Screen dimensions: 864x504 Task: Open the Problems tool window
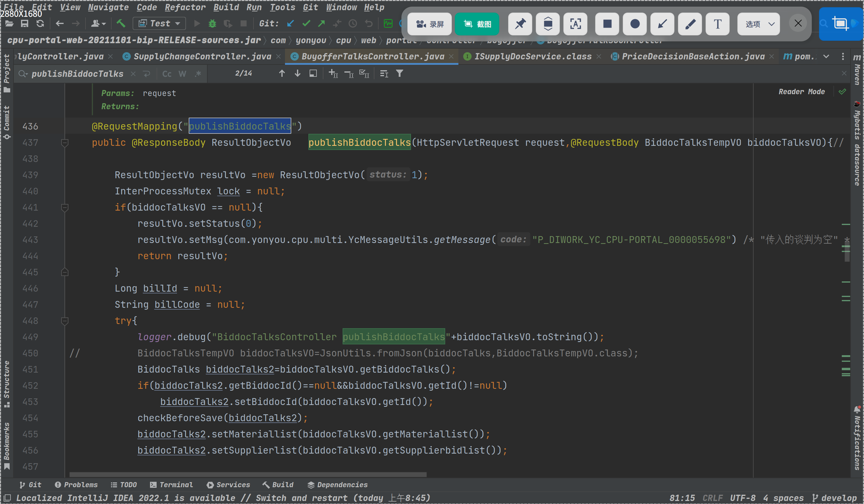tap(76, 484)
